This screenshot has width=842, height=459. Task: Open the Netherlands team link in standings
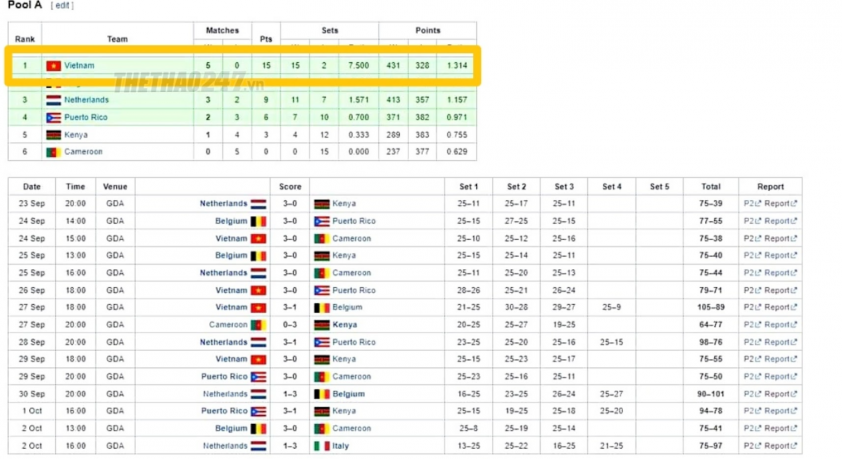pyautogui.click(x=86, y=100)
